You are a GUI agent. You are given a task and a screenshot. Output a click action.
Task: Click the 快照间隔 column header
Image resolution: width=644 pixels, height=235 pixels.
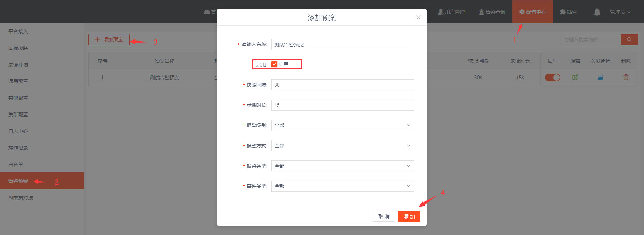(478, 61)
